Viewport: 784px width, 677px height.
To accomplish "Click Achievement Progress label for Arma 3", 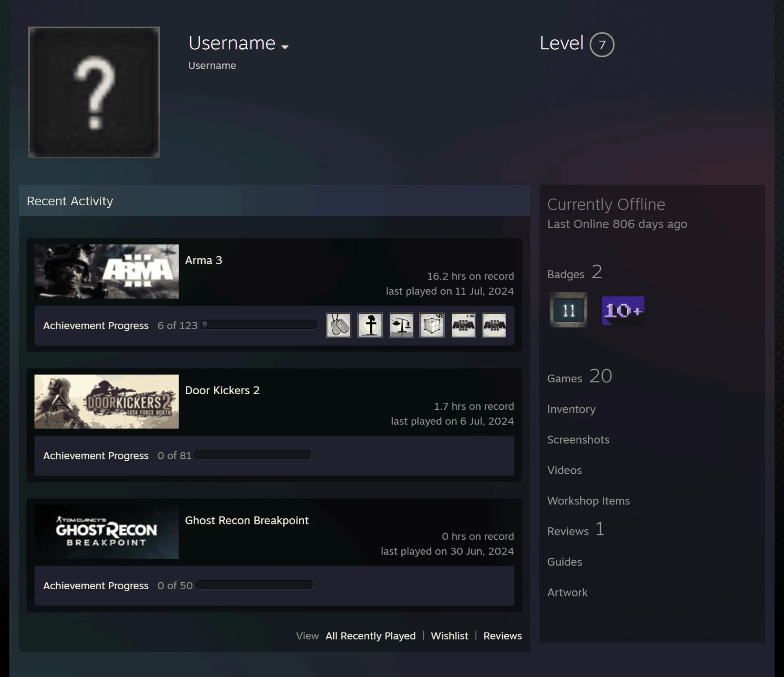I will 96,326.
